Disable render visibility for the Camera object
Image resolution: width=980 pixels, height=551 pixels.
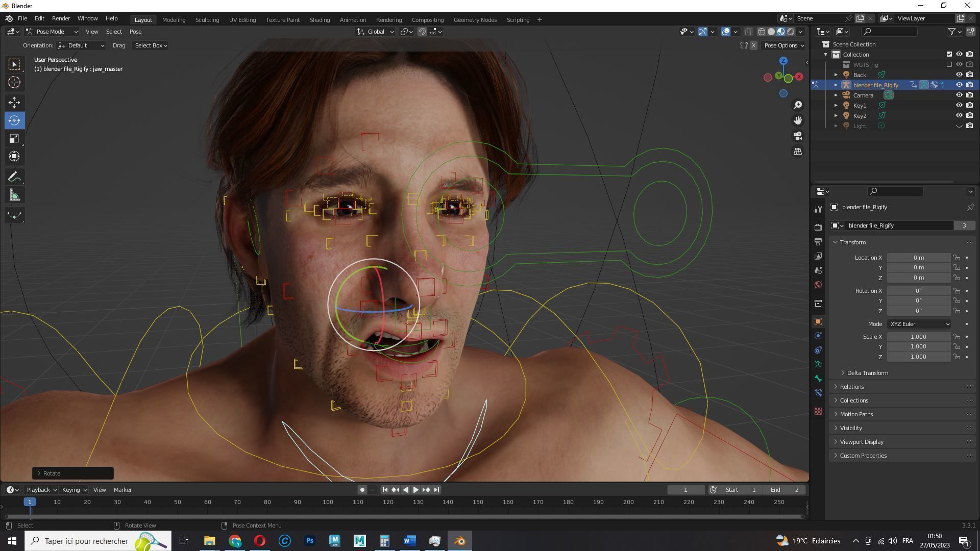(969, 95)
